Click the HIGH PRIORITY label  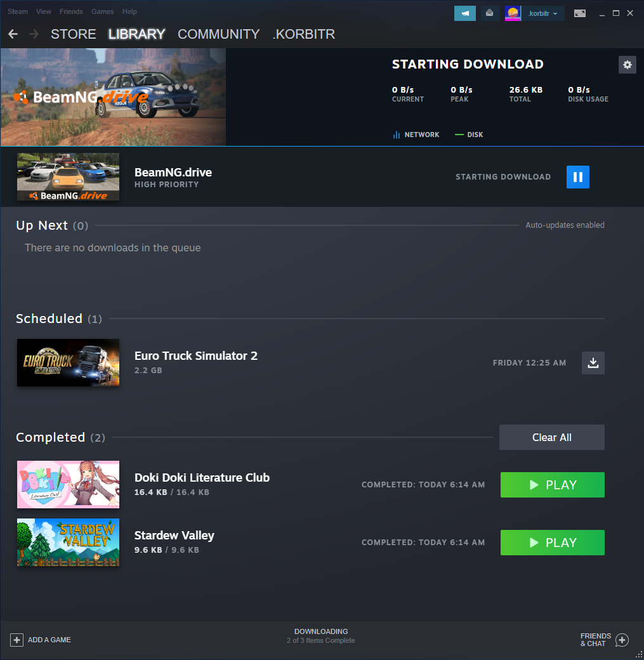click(166, 185)
